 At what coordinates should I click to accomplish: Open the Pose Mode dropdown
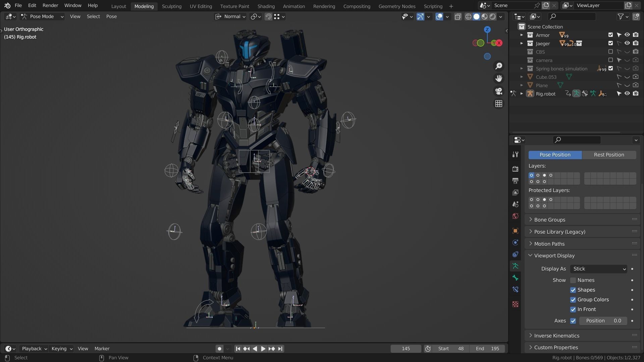(42, 16)
